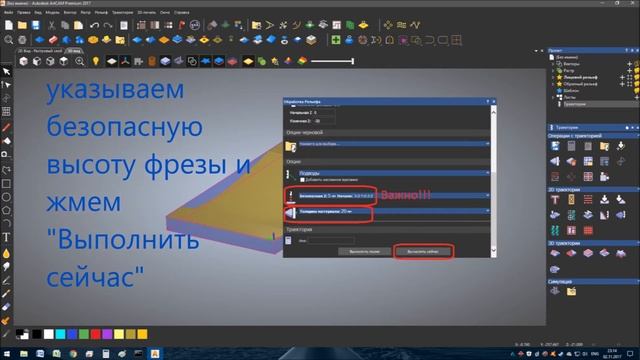Click the green plus icon in the top toolbar
This screenshot has height=360, width=640.
[x=336, y=40]
